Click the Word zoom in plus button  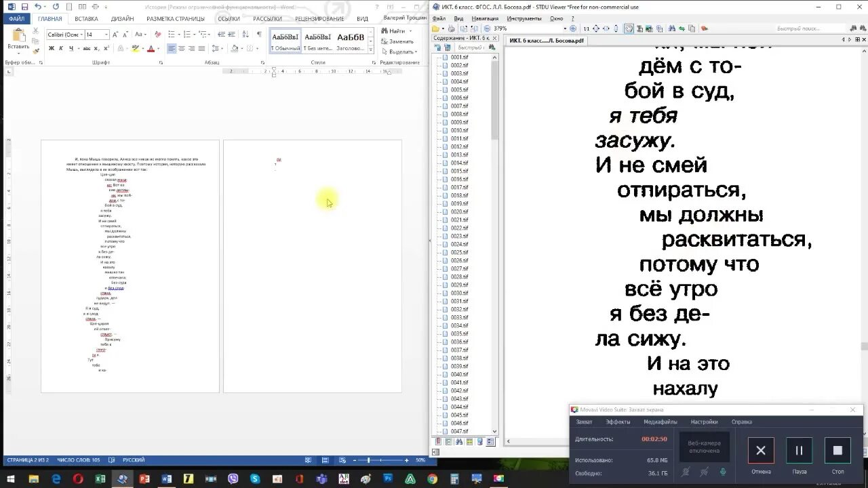(x=407, y=460)
